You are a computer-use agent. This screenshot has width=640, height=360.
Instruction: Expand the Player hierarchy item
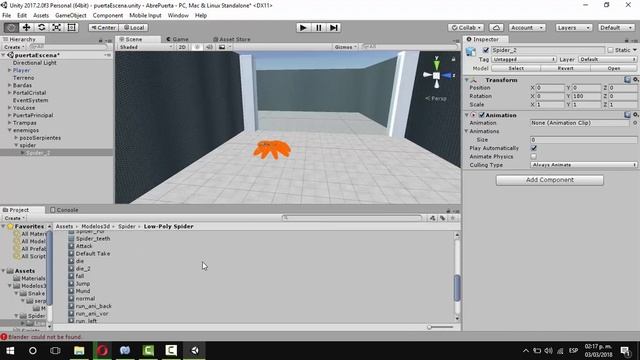point(9,70)
